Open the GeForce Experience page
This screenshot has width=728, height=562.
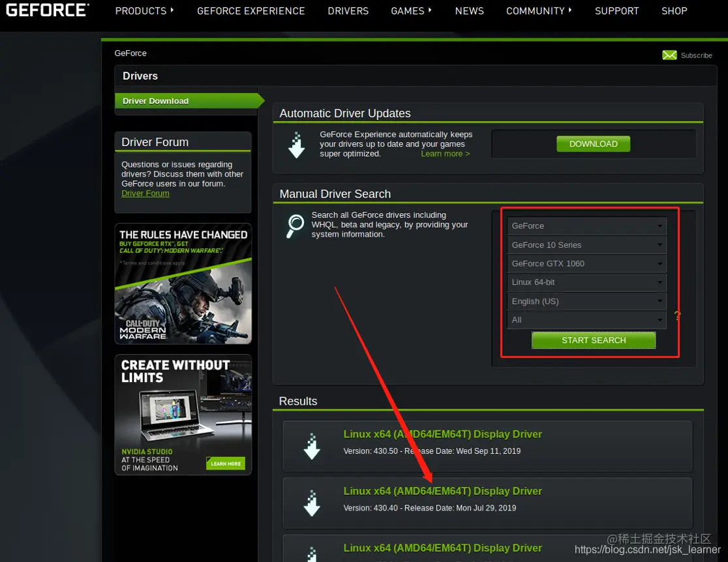[250, 10]
